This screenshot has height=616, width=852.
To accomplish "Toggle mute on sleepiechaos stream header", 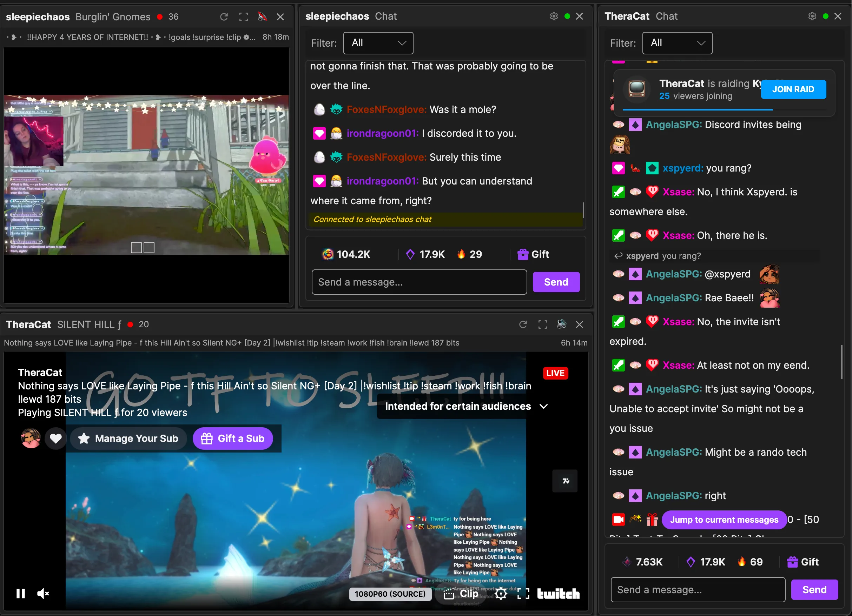I will 262,17.
